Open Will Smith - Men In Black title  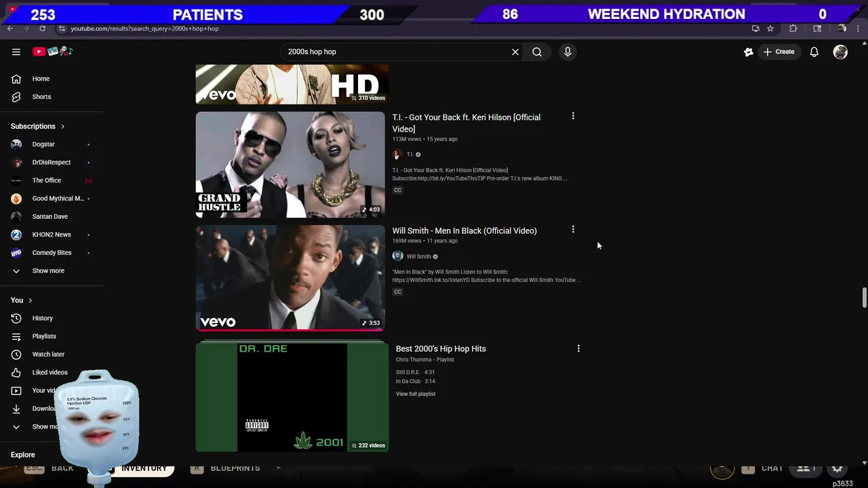click(x=465, y=230)
